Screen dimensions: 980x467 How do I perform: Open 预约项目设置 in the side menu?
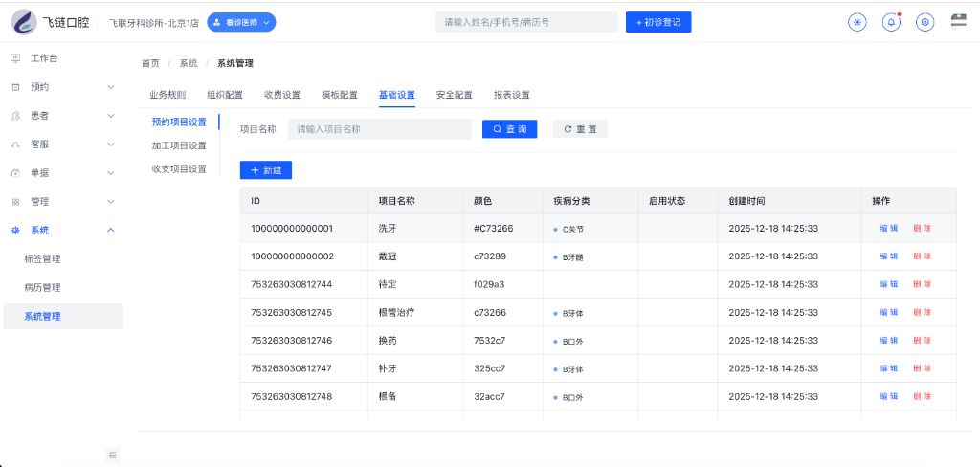179,122
